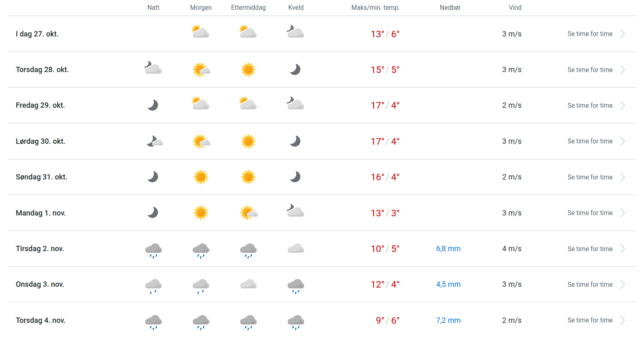Image resolution: width=644 pixels, height=338 pixels.
Task: Open 'Se time for time' for Søndag 31. okt.
Action: click(x=590, y=177)
